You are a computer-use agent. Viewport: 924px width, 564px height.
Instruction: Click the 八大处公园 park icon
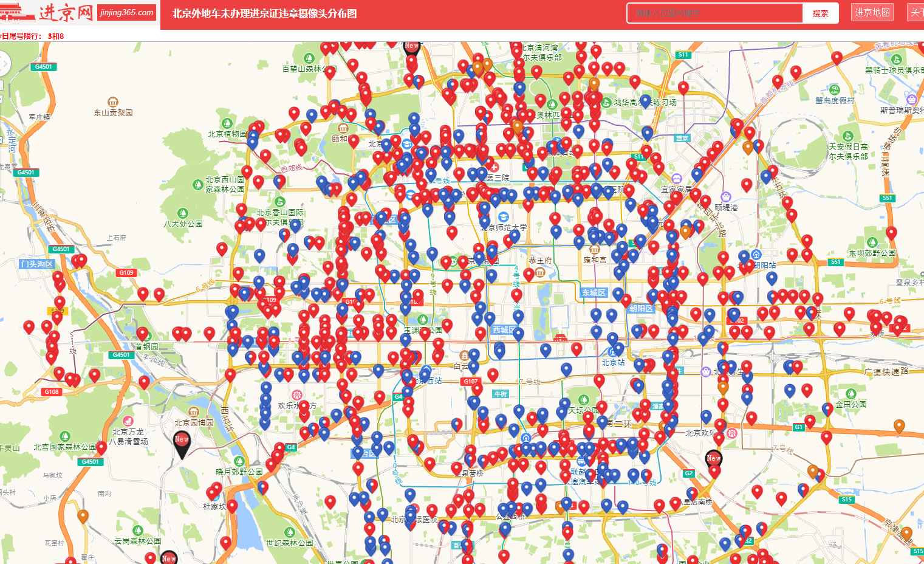[182, 213]
